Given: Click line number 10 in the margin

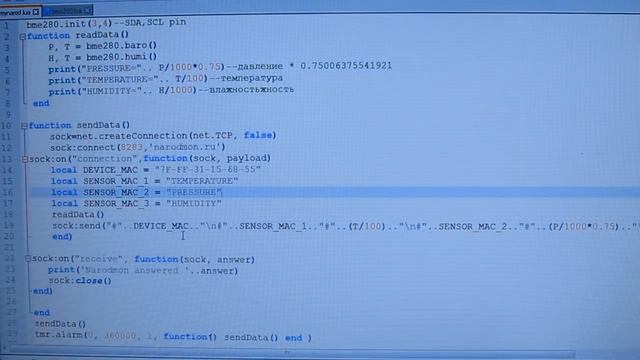Looking at the screenshot, I should pos(6,126).
